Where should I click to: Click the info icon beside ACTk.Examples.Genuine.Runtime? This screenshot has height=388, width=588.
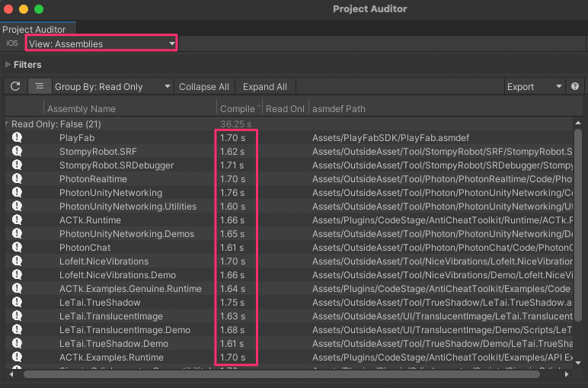pyautogui.click(x=17, y=288)
